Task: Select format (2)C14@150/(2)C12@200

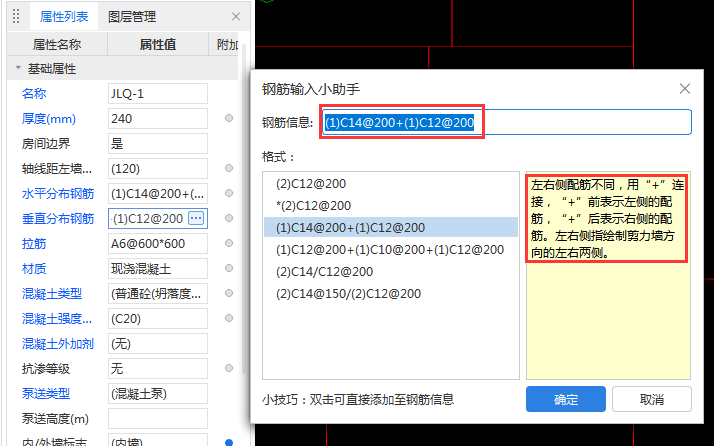Action: pos(391,293)
